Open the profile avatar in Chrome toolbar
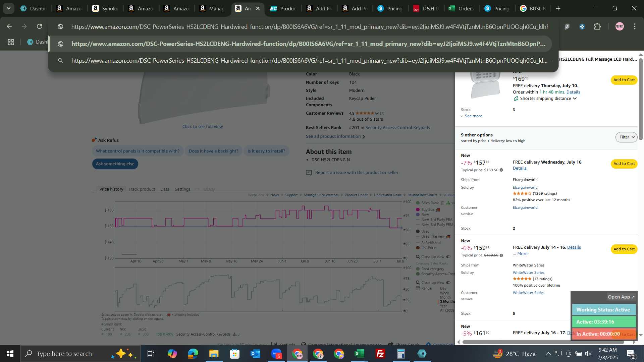Viewport: 644px width, 362px height. pyautogui.click(x=620, y=26)
